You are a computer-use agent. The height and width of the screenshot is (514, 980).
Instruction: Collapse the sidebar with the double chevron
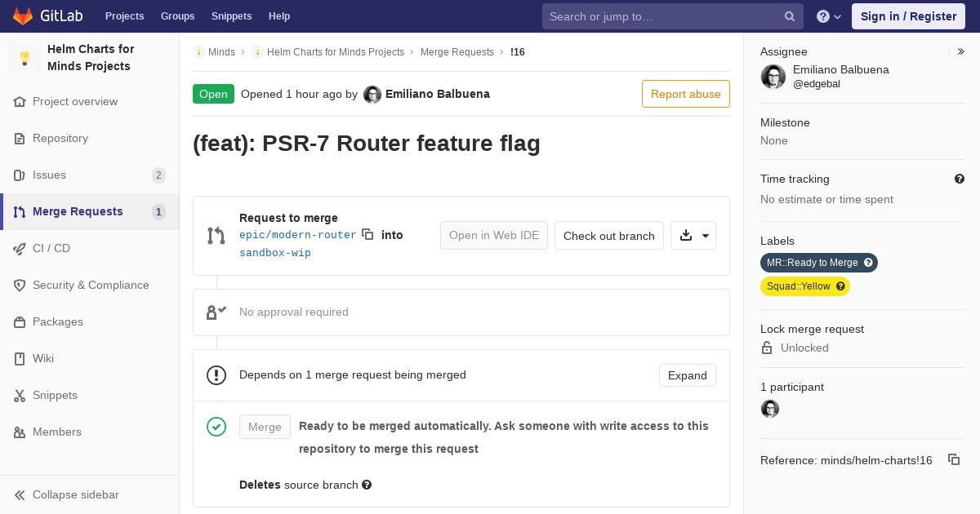coord(20,495)
